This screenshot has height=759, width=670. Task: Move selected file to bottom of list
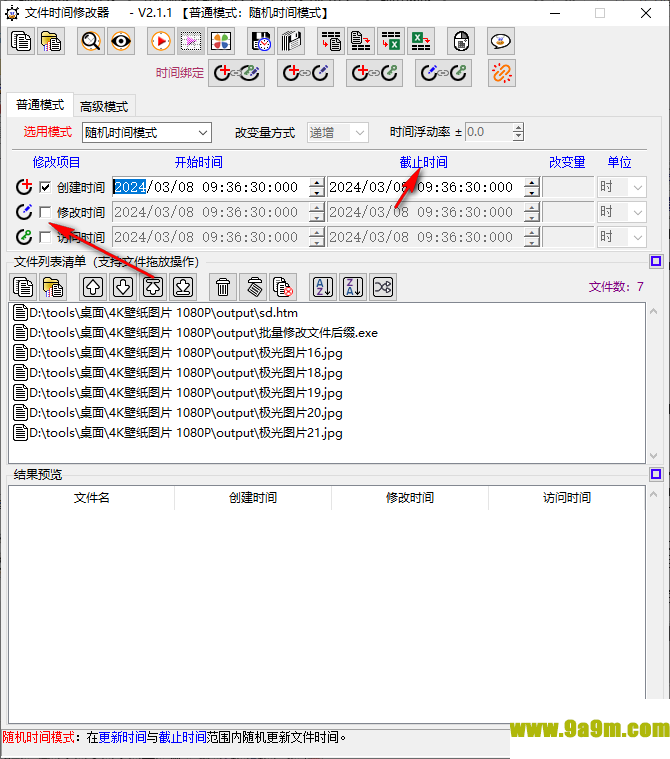tap(183, 287)
